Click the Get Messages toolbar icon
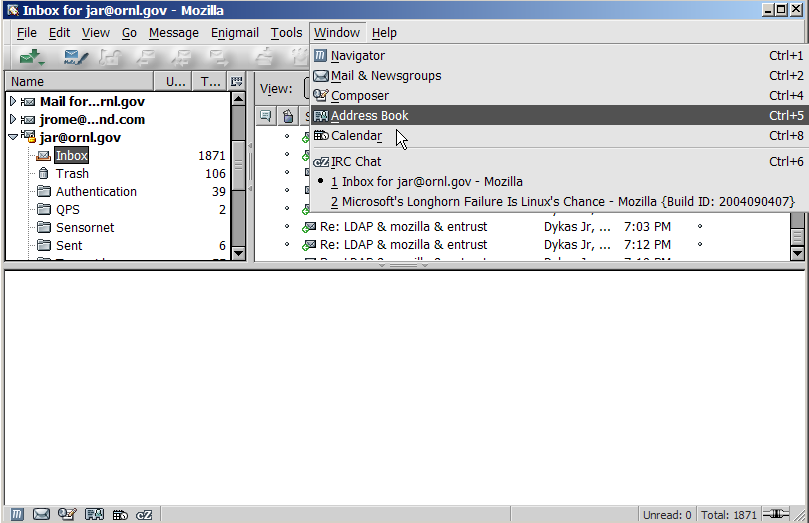The width and height of the screenshot is (809, 523). 33,57
